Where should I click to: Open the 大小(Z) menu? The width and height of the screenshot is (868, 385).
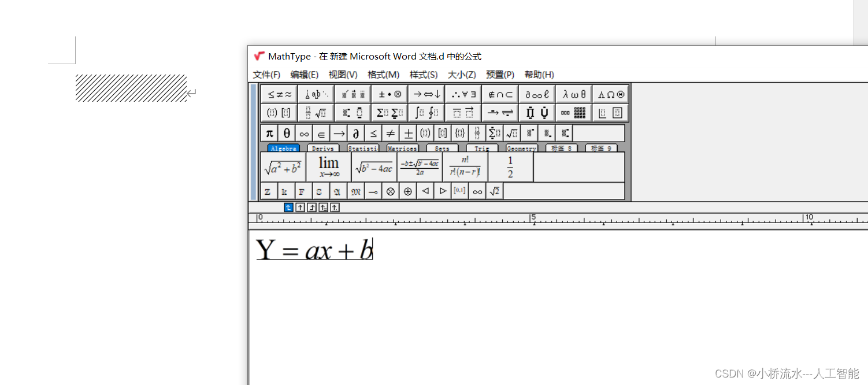point(462,75)
